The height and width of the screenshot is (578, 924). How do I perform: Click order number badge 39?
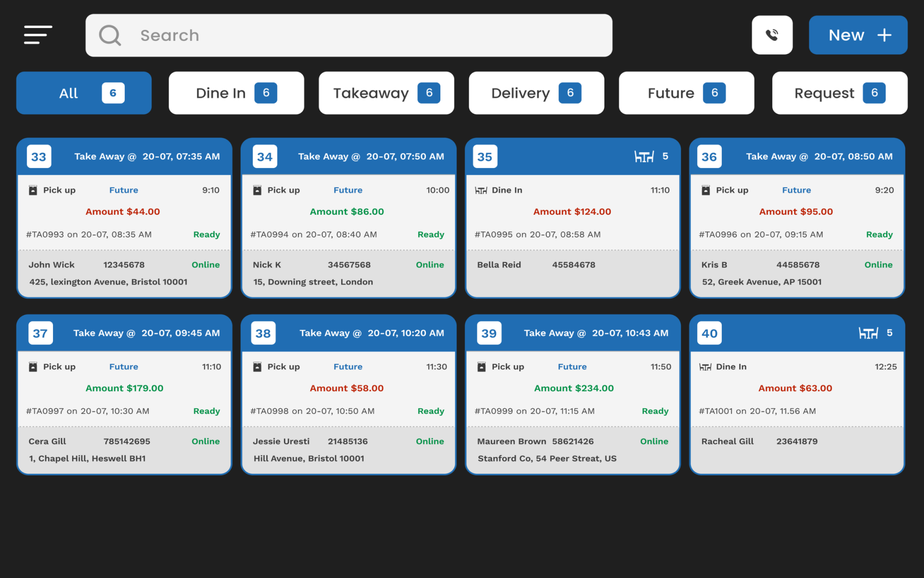[x=489, y=332]
